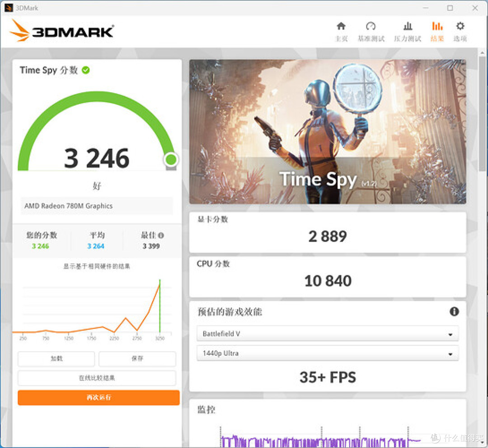Click the Time Spy preview image

tap(328, 132)
